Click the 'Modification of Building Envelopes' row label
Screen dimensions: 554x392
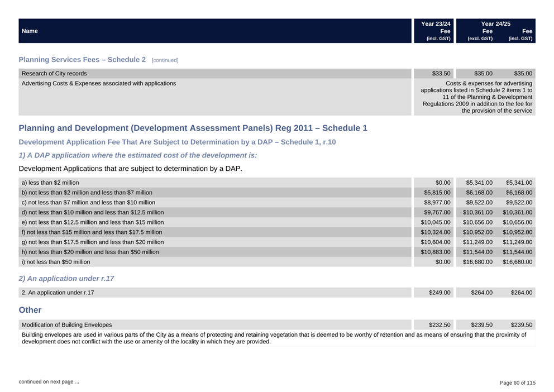(x=66, y=324)
